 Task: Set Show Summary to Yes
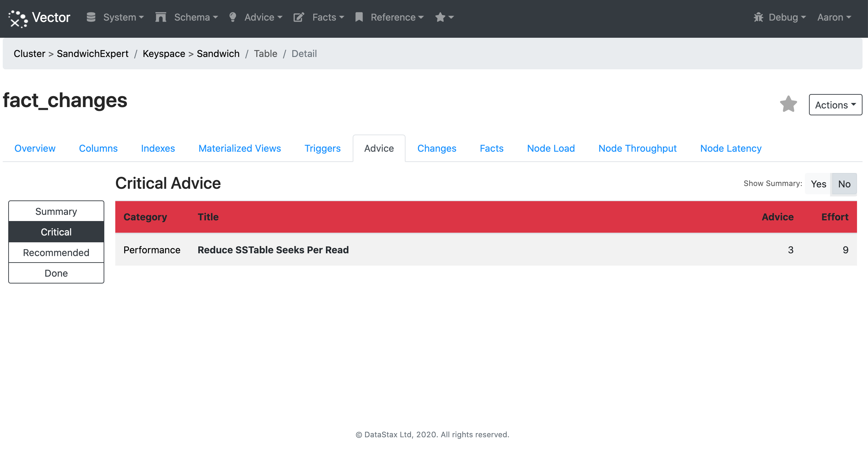point(818,184)
